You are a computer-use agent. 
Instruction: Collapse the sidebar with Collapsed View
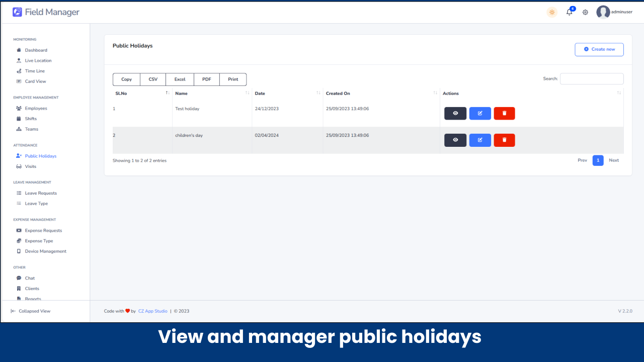pyautogui.click(x=30, y=311)
